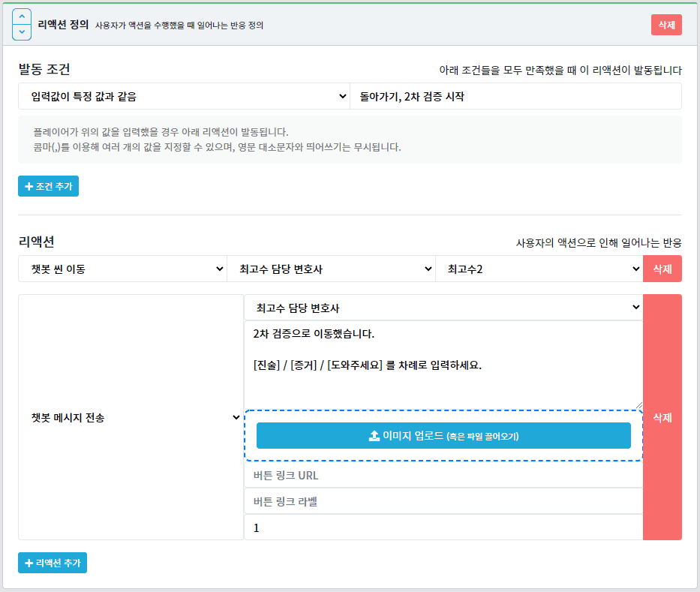This screenshot has width=700, height=592.
Task: Edit the 돌아가기, 2차 검증 시작 input field
Action: pos(515,96)
